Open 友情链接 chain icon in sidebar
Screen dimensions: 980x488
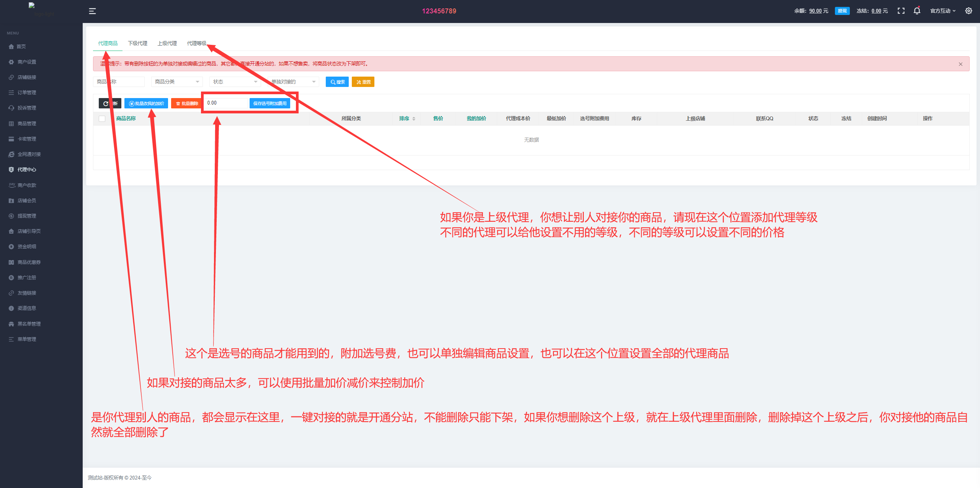pyautogui.click(x=11, y=293)
